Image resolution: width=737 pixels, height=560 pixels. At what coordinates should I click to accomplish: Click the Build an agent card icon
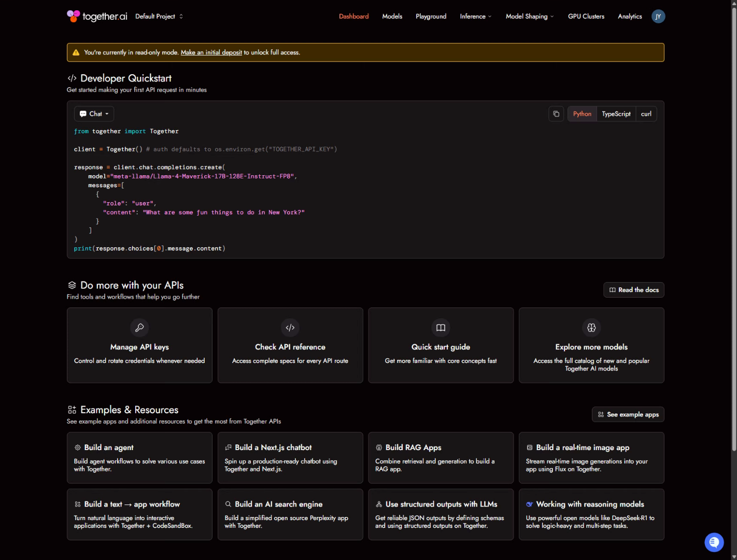point(78,447)
